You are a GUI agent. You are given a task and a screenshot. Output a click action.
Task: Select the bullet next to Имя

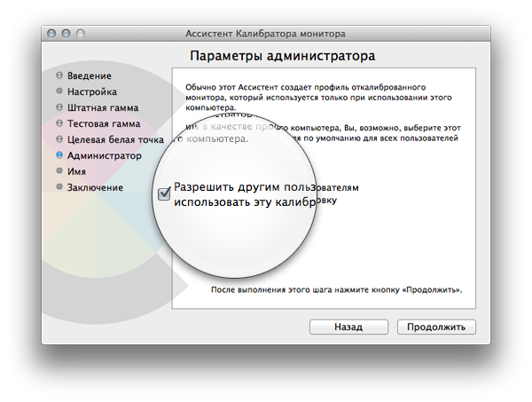click(59, 171)
